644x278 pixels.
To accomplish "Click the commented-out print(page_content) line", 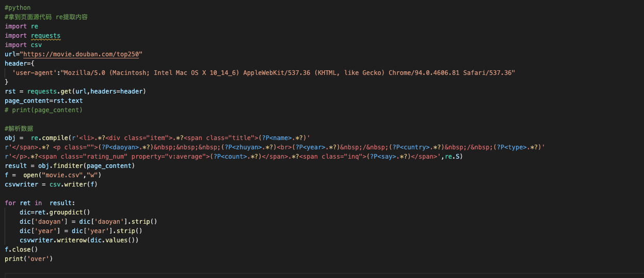I will [44, 110].
